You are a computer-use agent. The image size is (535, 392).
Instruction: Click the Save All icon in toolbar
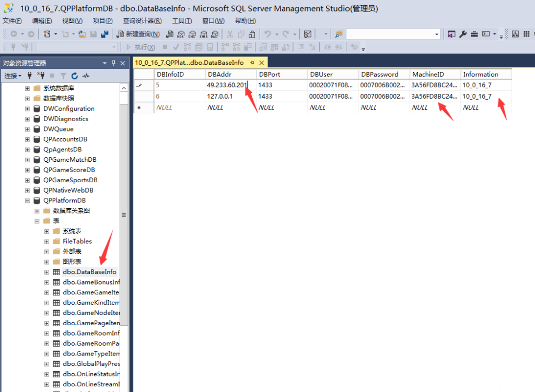pos(104,34)
